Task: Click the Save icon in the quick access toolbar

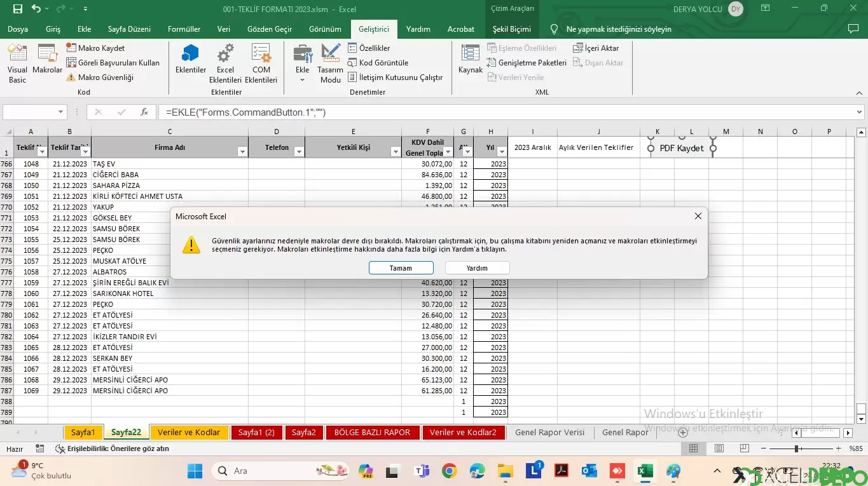Action: [17, 9]
